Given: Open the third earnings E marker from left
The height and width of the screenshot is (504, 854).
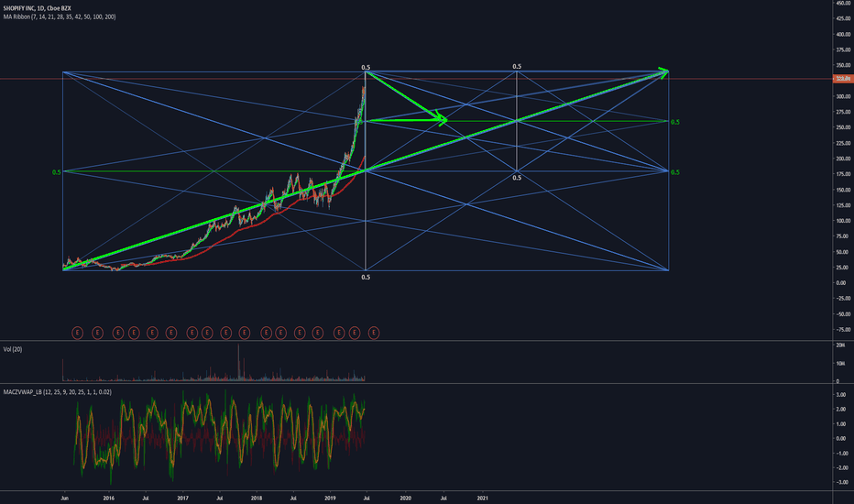Looking at the screenshot, I should click(x=117, y=333).
